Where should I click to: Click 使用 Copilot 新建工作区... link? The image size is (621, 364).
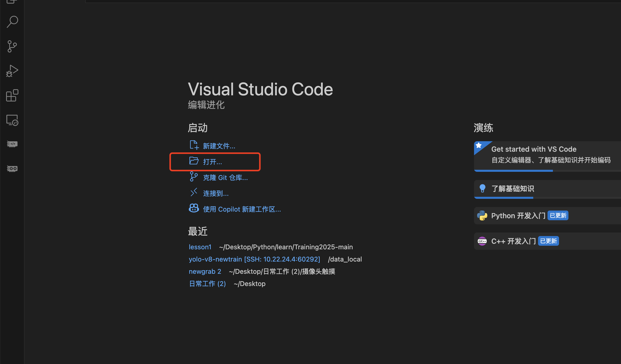tap(242, 209)
